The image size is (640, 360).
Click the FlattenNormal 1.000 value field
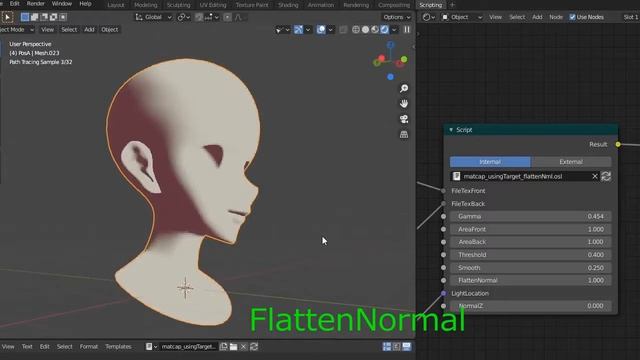(530, 280)
